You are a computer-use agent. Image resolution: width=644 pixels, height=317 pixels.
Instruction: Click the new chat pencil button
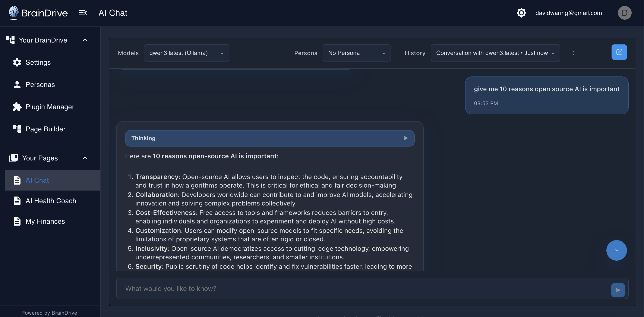point(619,52)
